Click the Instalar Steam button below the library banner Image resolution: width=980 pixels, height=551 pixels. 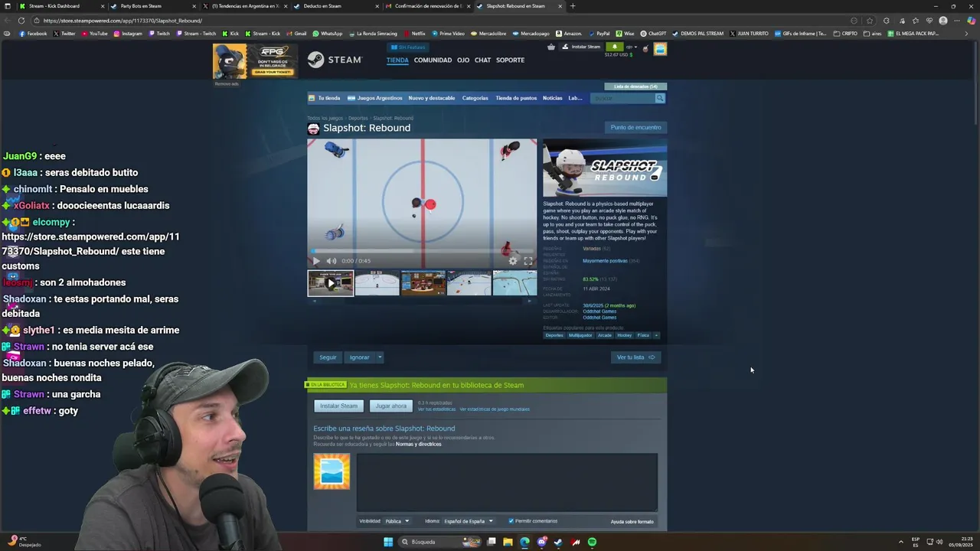pos(338,406)
